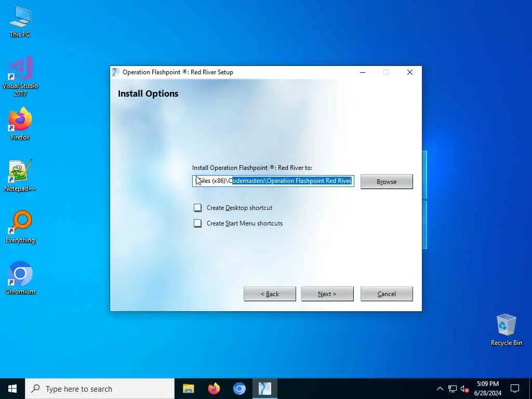
Task: Open File Explorer from the taskbar
Action: click(188, 389)
